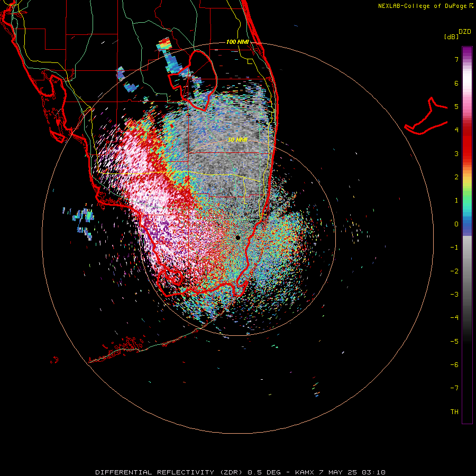
Task: Select the 5 value on color scale
Action: (x=456, y=106)
